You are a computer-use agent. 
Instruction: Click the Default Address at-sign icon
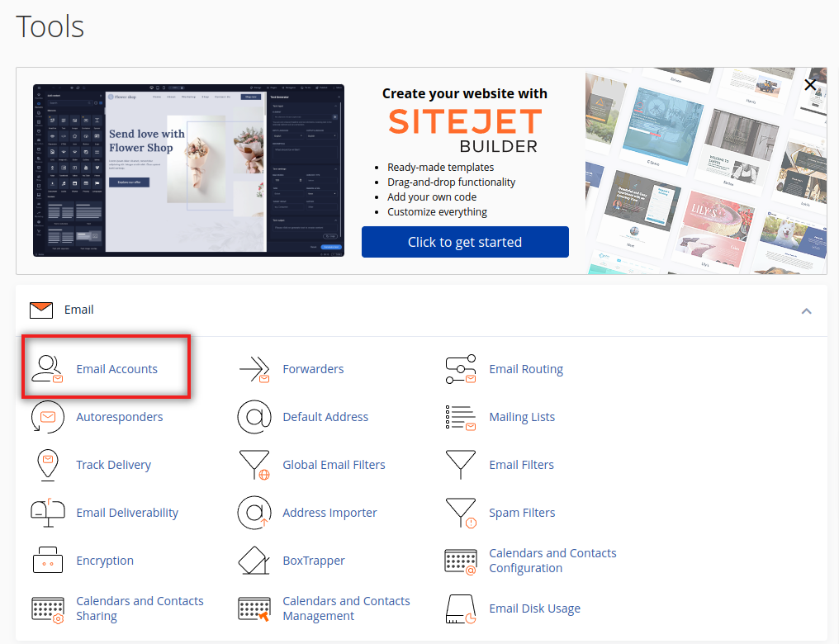click(x=254, y=417)
